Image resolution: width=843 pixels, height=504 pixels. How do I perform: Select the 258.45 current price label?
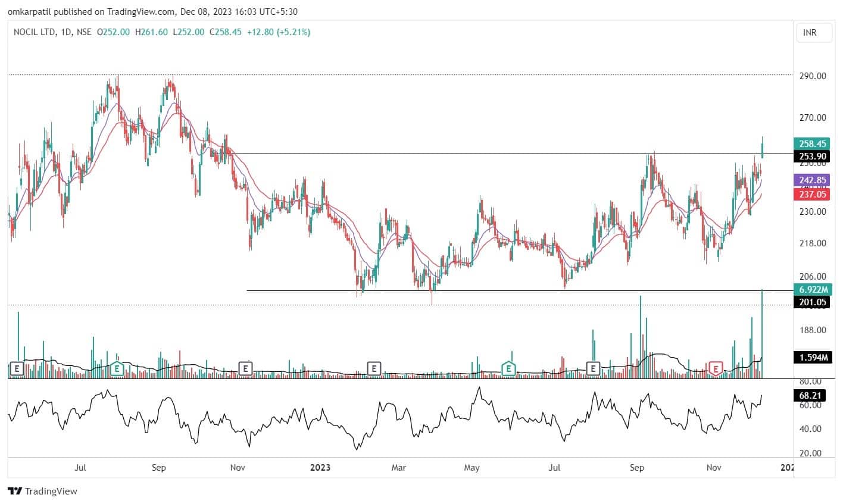[x=811, y=143]
